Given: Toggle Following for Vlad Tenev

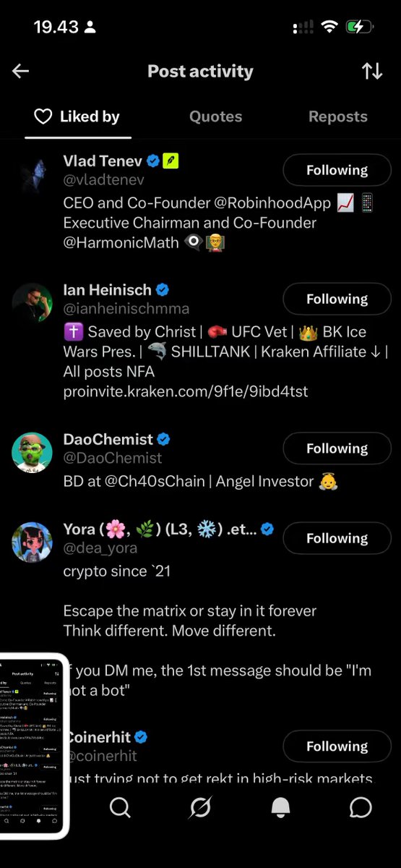Looking at the screenshot, I should [337, 170].
